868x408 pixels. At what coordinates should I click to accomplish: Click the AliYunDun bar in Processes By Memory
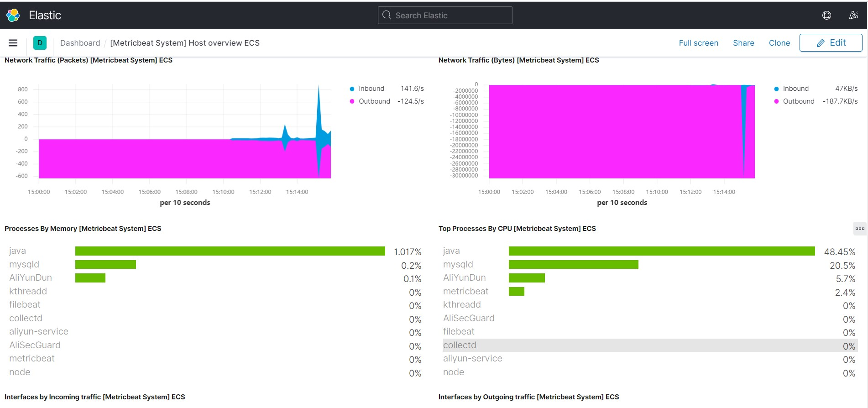90,277
